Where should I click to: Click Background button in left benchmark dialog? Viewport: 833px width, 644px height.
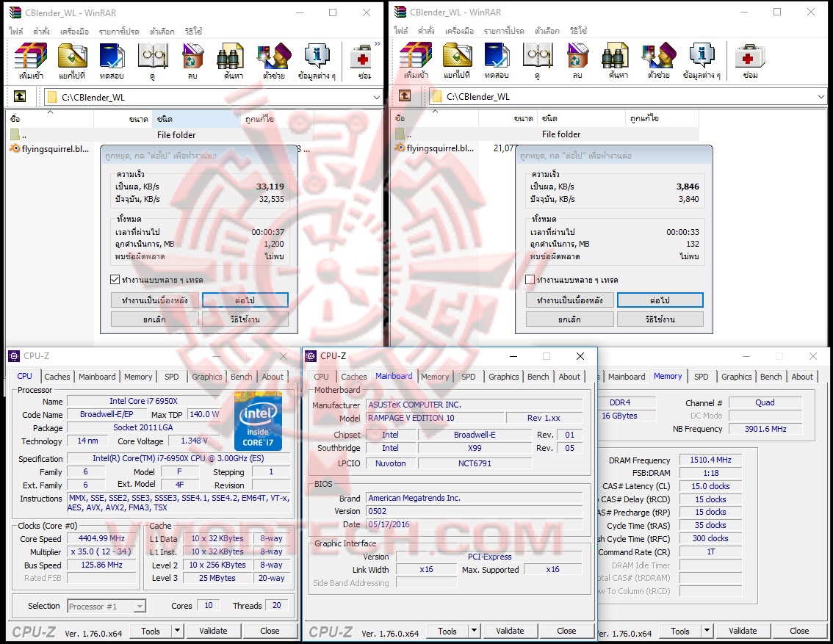[154, 300]
